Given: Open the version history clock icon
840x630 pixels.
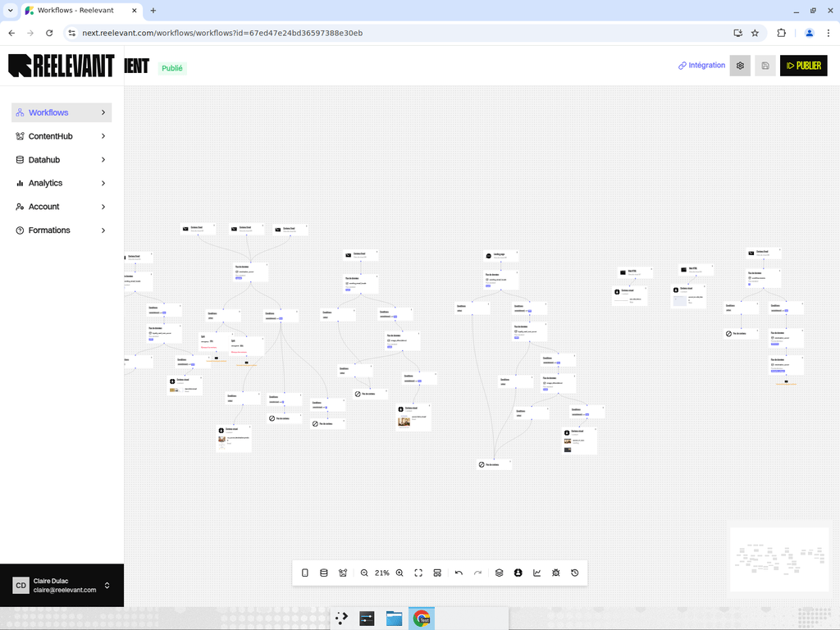Looking at the screenshot, I should coord(575,573).
